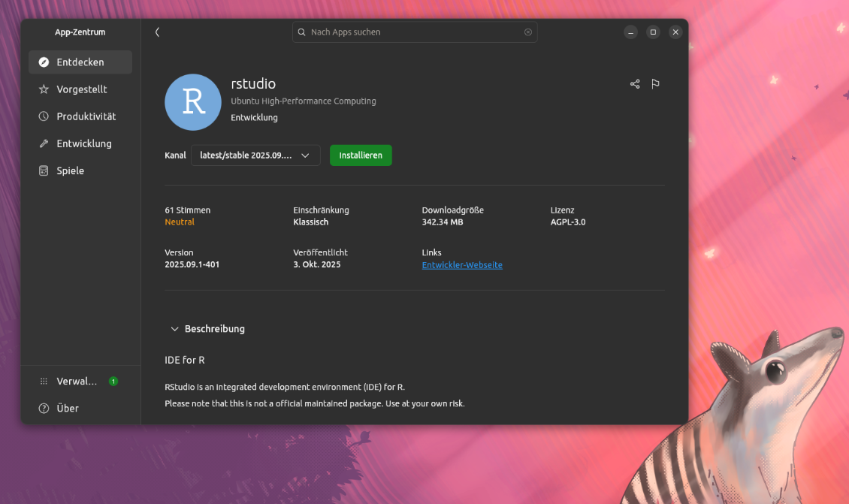Click the Spiele sidebar icon
Image resolution: width=849 pixels, height=504 pixels.
[44, 171]
